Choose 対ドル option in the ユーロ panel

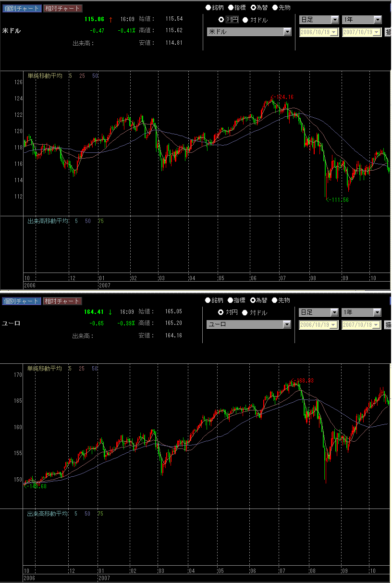coord(245,312)
